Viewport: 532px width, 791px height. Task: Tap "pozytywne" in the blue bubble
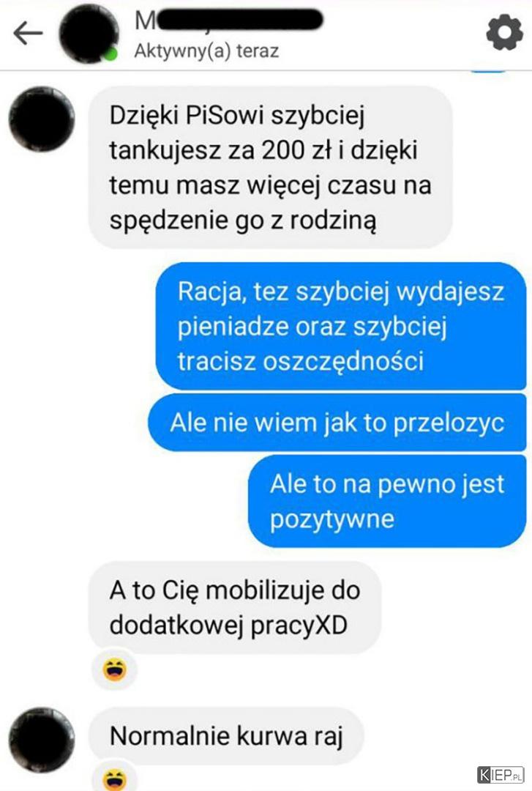point(331,519)
